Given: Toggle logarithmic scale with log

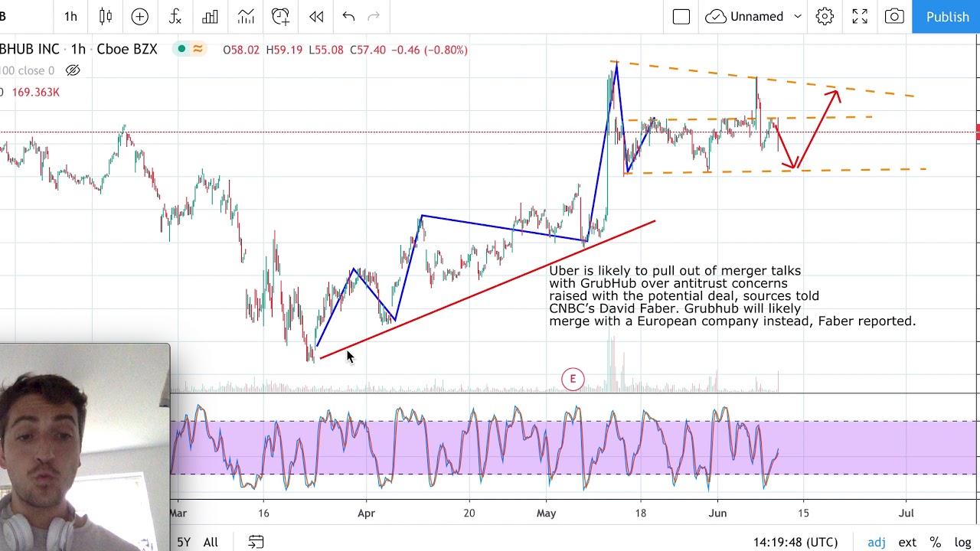Looking at the screenshot, I should [962, 542].
